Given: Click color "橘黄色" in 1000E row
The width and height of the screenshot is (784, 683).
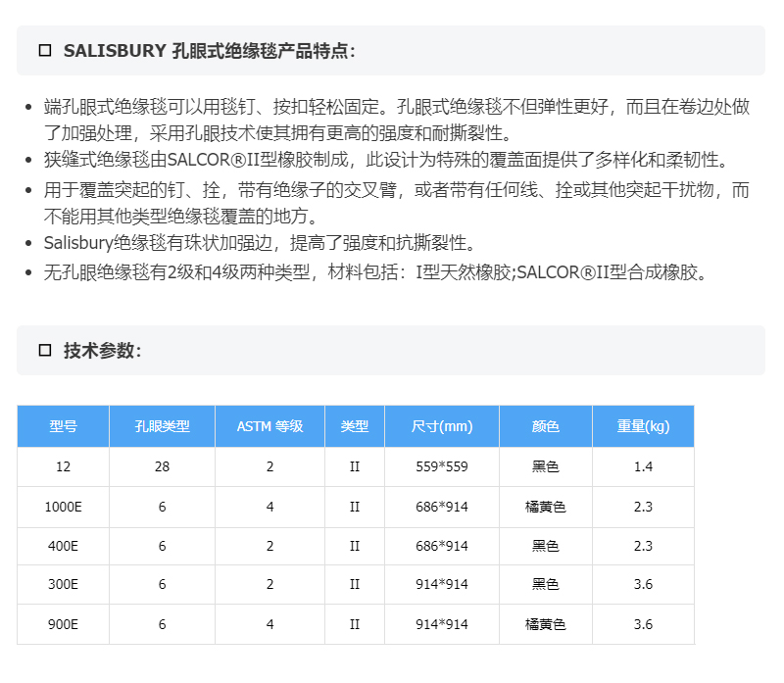Looking at the screenshot, I should point(546,507).
